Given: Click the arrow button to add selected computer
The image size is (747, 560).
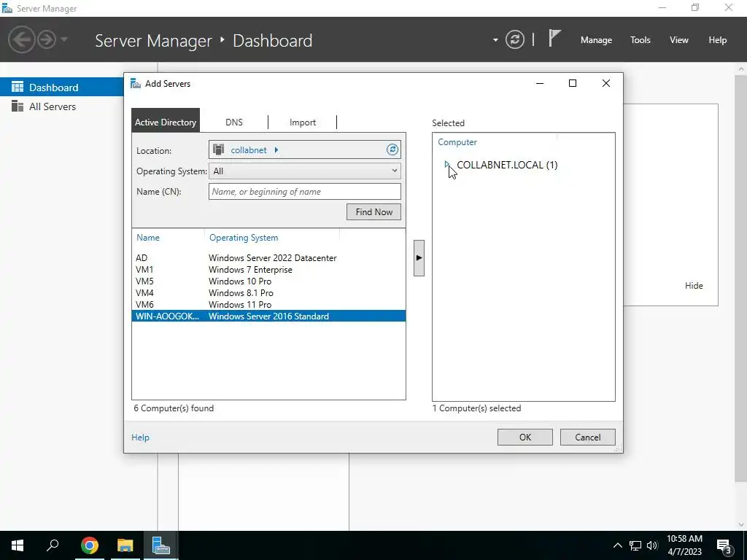Looking at the screenshot, I should point(419,258).
